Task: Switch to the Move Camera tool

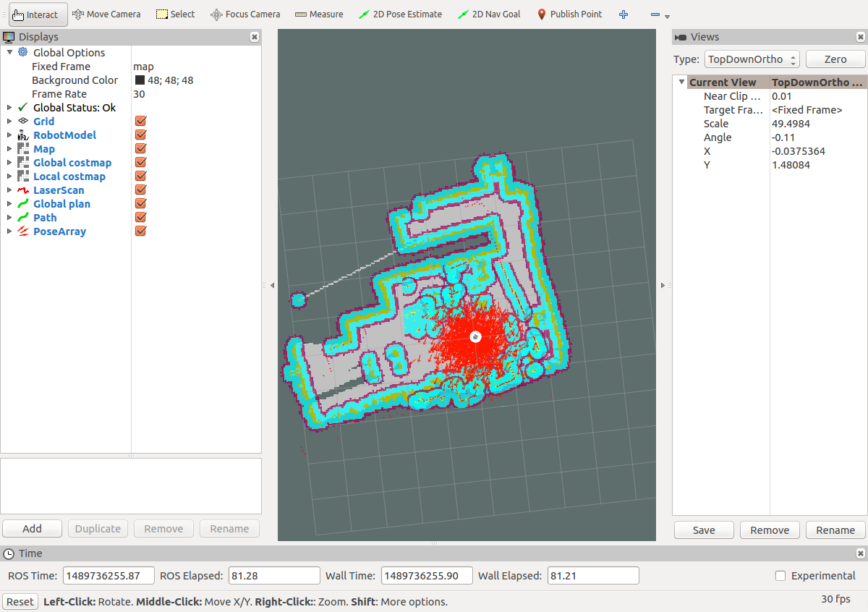Action: point(106,13)
